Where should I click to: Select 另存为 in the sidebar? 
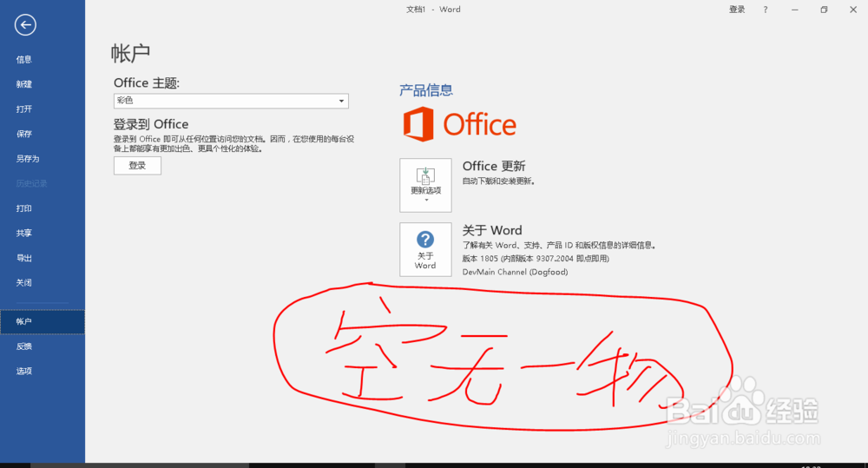click(x=28, y=158)
